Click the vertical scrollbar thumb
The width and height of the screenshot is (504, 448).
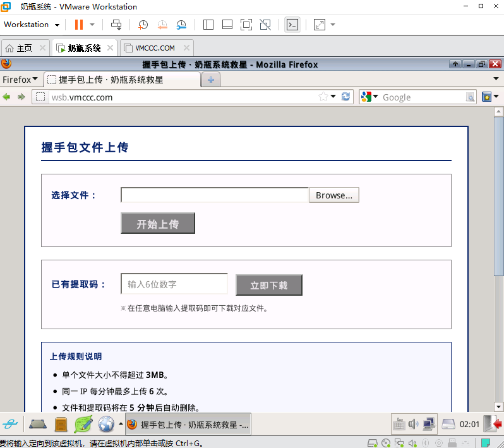[x=498, y=197]
